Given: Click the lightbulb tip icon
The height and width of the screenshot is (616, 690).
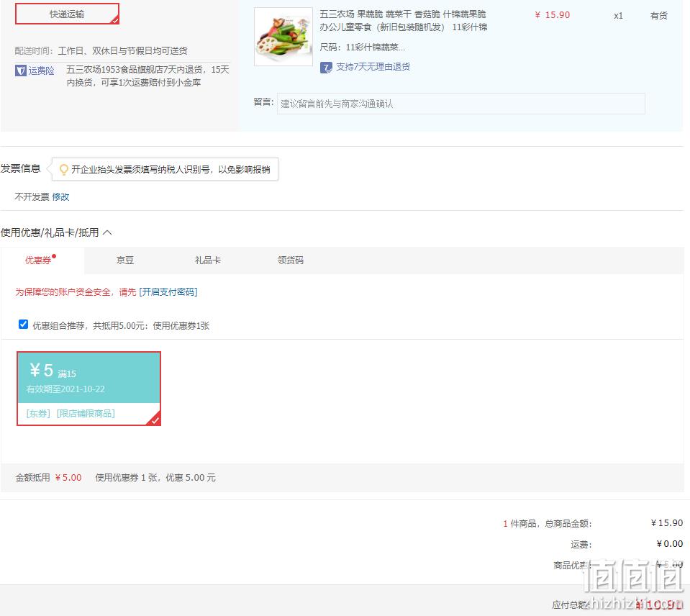Looking at the screenshot, I should tap(64, 169).
